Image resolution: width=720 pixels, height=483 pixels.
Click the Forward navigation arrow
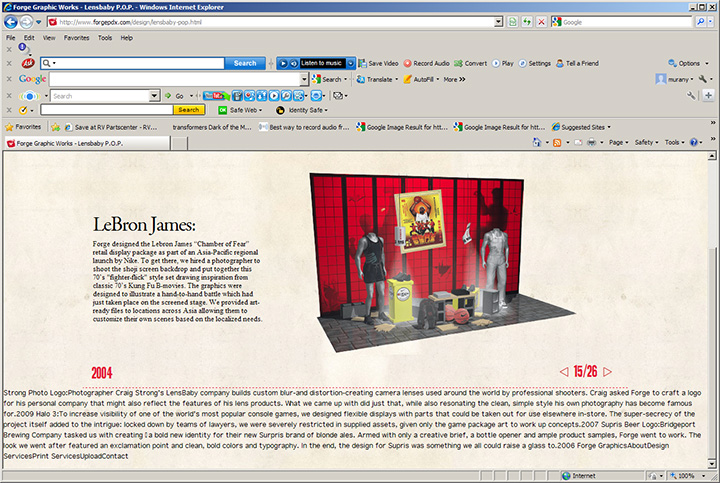tap(26, 22)
